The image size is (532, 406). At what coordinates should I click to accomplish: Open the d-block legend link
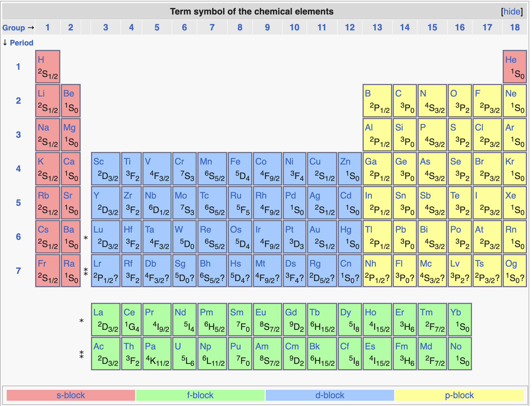coord(330,395)
